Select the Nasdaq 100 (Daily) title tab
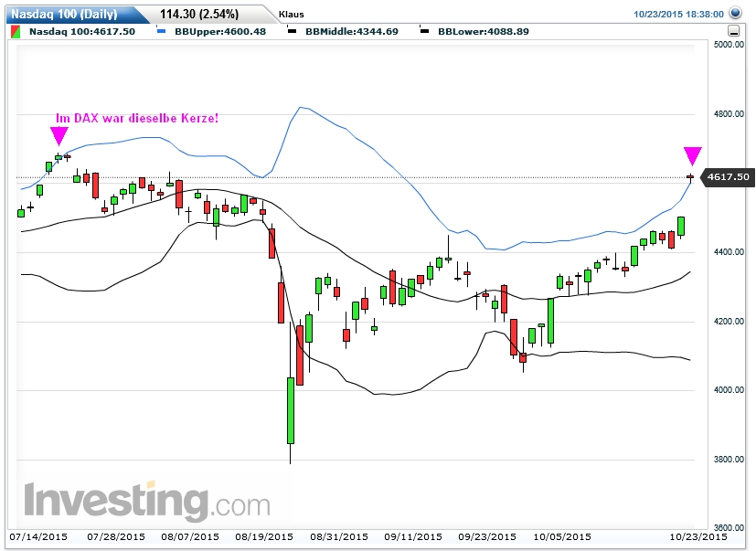 72,14
